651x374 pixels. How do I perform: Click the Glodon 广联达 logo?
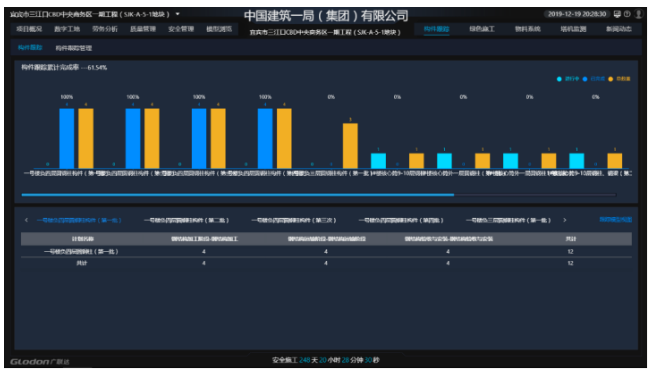coord(40,362)
